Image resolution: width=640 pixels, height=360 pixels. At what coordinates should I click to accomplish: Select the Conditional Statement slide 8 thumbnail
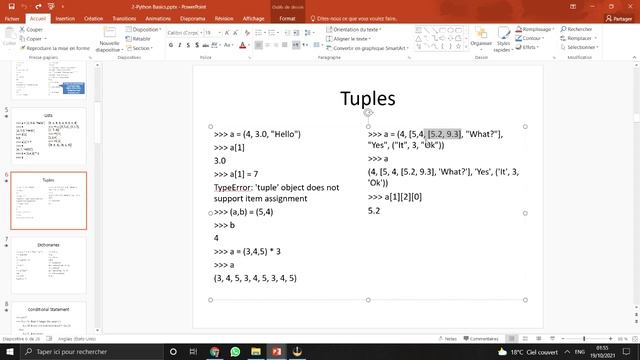click(x=49, y=318)
